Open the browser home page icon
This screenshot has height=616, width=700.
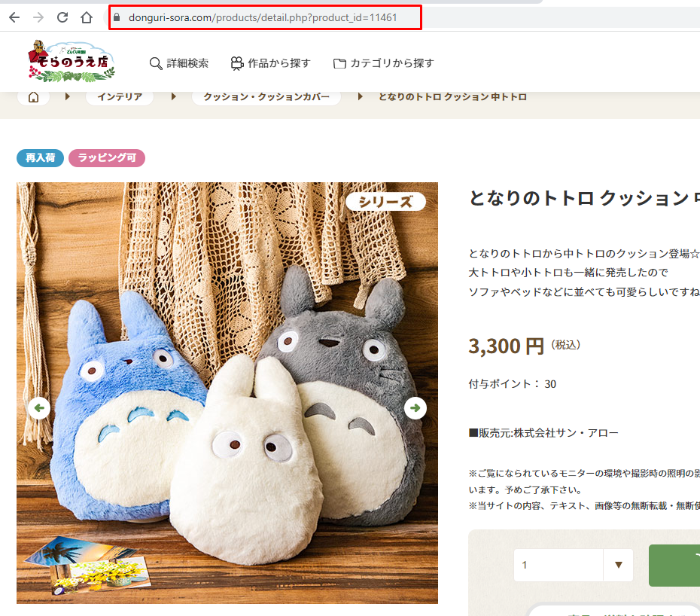click(87, 17)
